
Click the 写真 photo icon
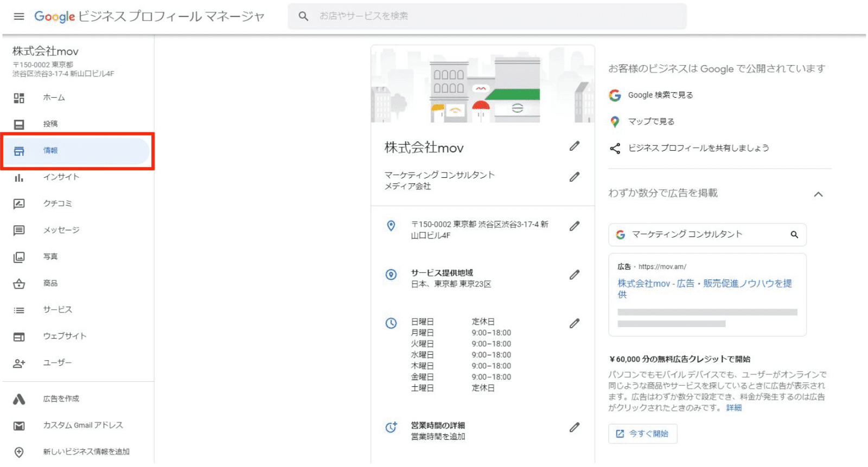click(19, 257)
